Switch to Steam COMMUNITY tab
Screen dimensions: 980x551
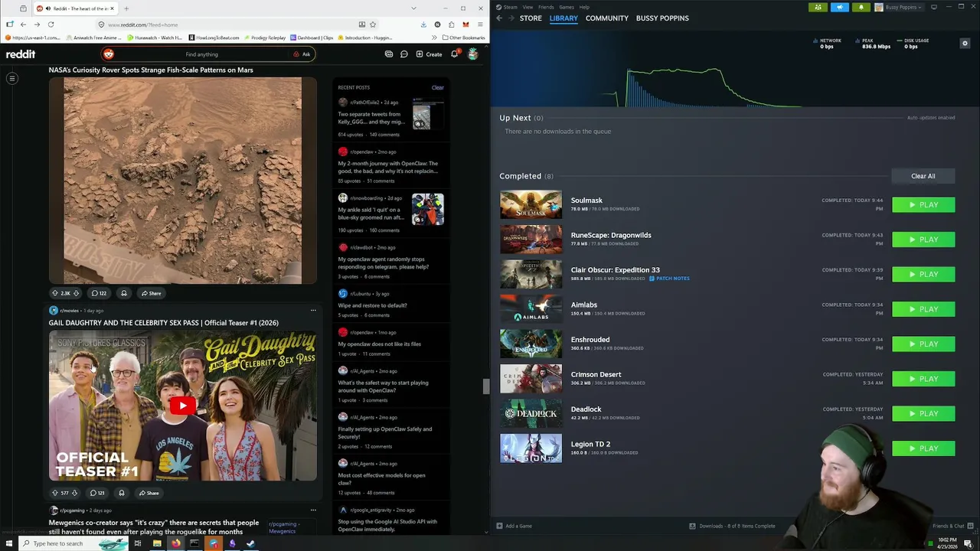[x=606, y=18]
